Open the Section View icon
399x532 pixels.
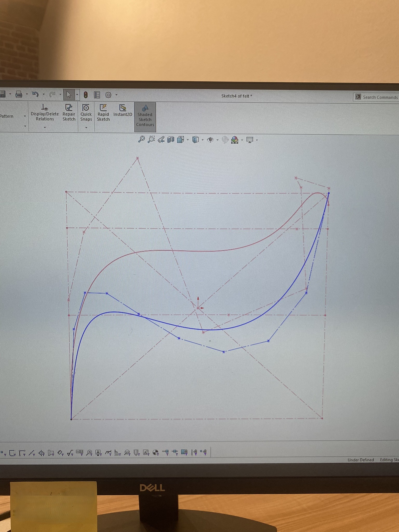point(171,140)
